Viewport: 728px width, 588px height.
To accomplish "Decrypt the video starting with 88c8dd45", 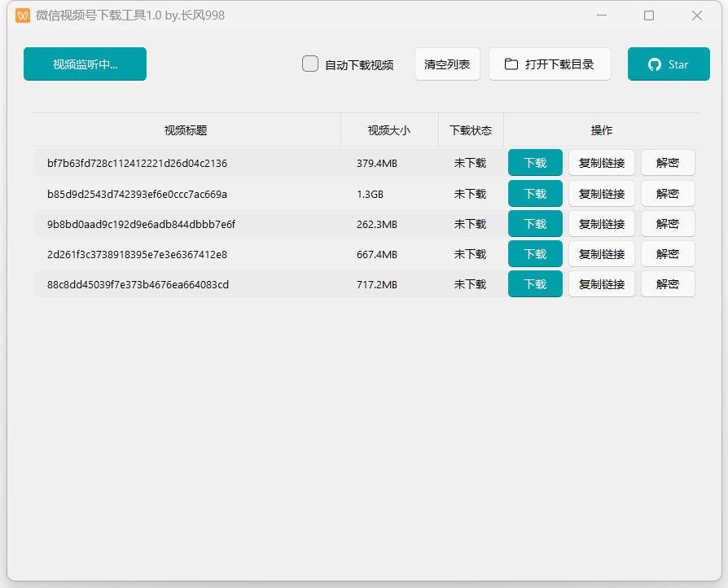I will point(668,284).
